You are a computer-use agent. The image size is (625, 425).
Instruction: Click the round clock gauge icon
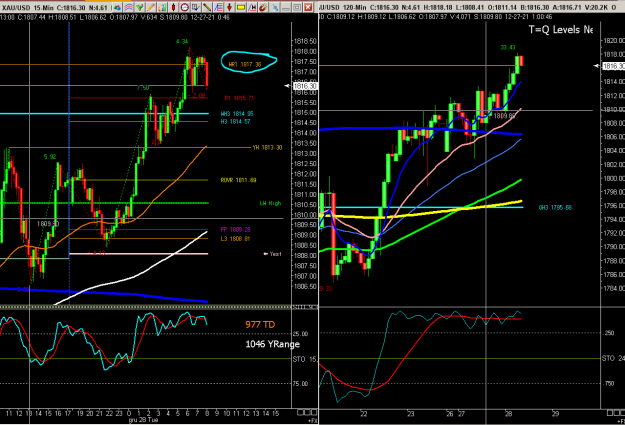pyautogui.click(x=185, y=7)
